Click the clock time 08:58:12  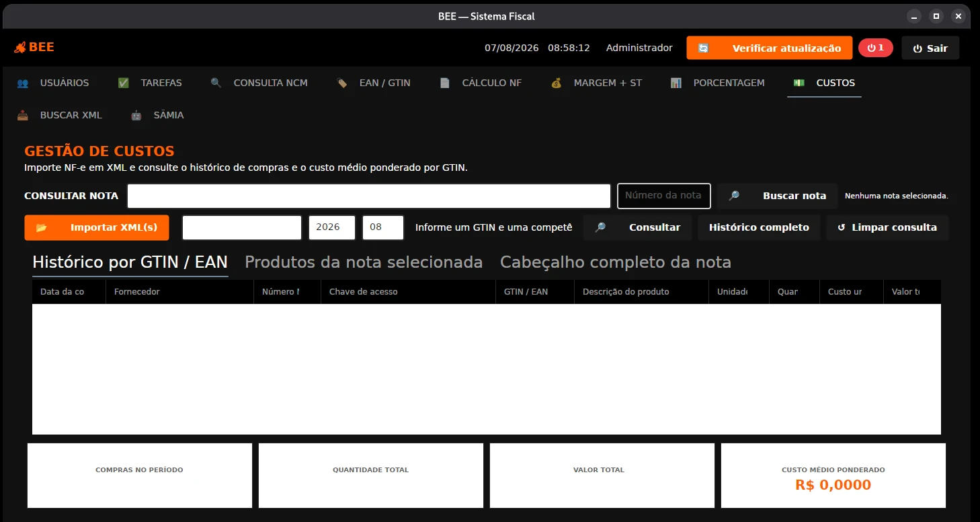click(x=569, y=48)
